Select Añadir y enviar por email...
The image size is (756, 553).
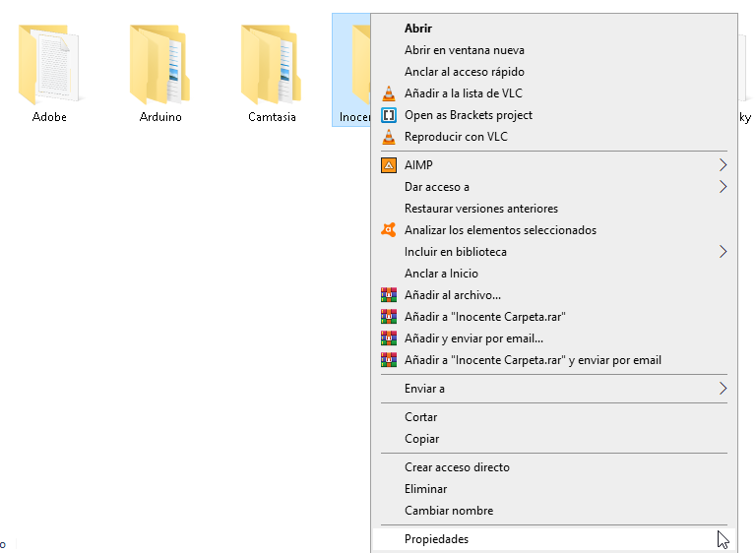554,338
